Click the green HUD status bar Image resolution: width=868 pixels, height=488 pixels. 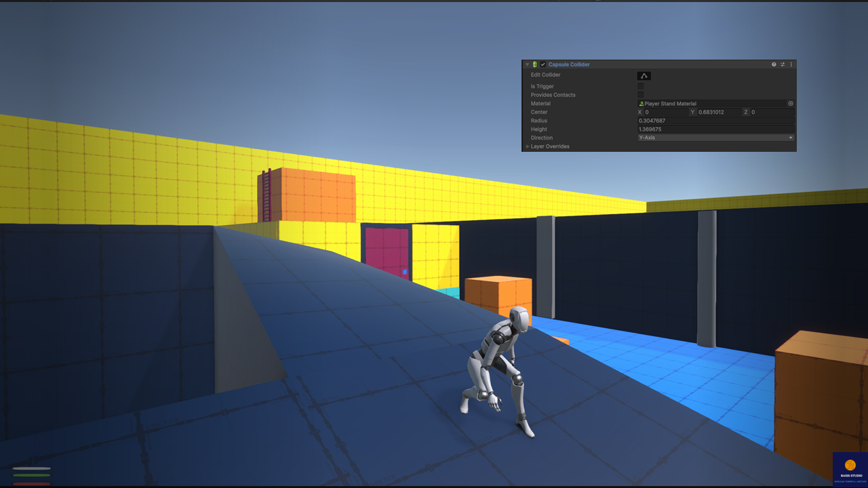point(31,475)
